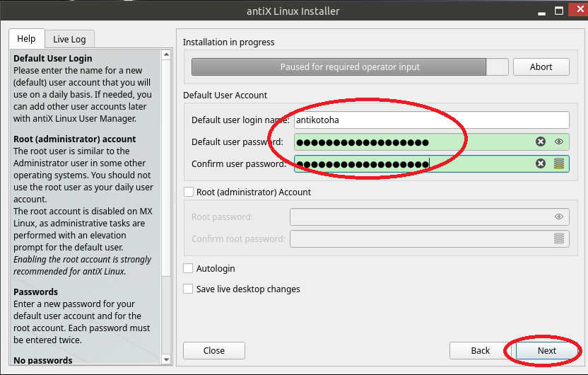Screen dimensions: 588x375
Task: Enable the Root (administrator) Account checkbox
Action: (189, 192)
